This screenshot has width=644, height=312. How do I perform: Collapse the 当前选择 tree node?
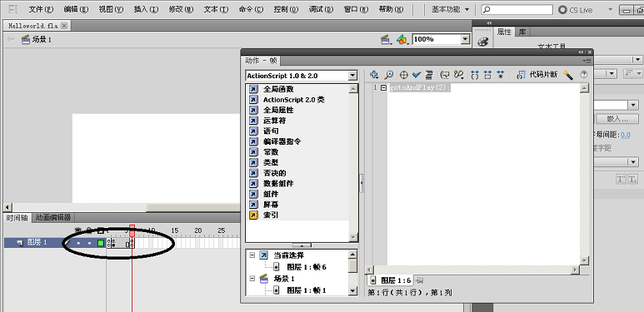point(252,255)
